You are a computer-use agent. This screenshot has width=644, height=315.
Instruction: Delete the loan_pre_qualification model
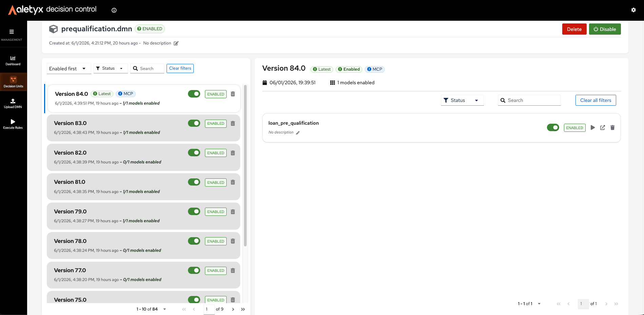tap(612, 127)
